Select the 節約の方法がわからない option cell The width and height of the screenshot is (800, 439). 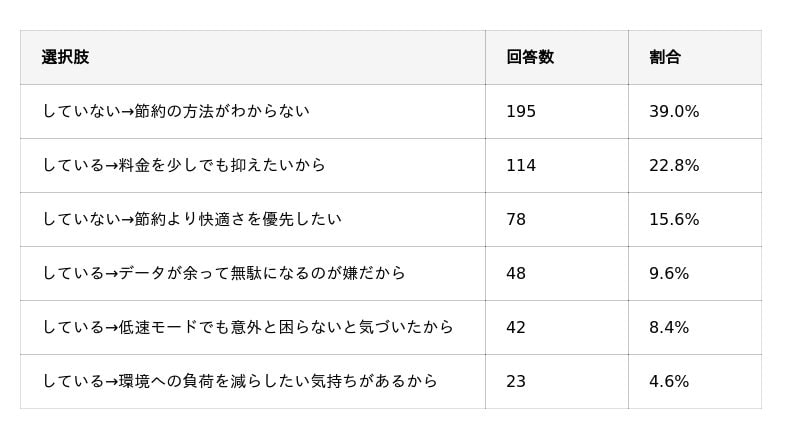point(176,111)
